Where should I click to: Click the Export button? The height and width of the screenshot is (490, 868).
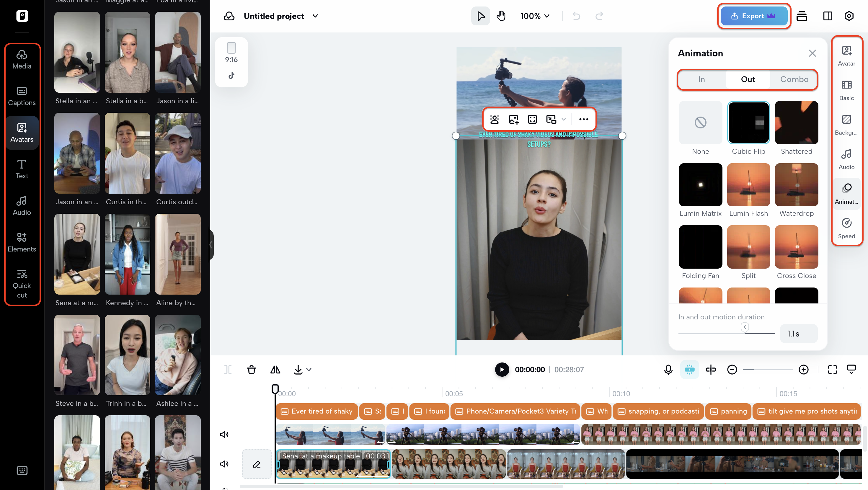pyautogui.click(x=754, y=16)
